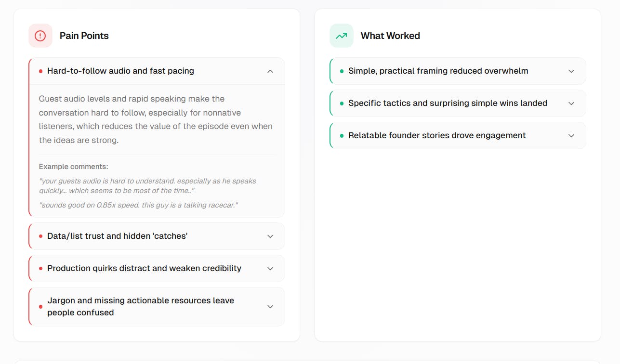Open 'Data/list trust and hidden catches' item
This screenshot has width=620, height=364.
pyautogui.click(x=117, y=236)
